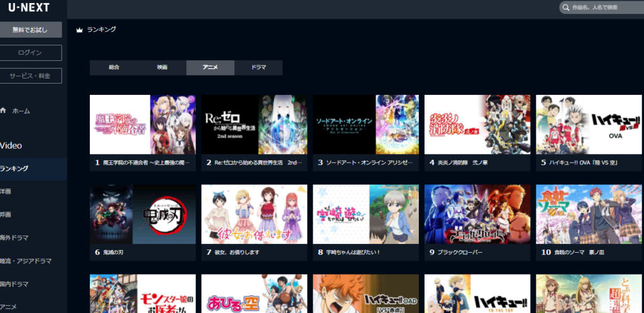Open ハイキュー!! OAD thumbnail
The height and width of the screenshot is (313, 644).
pyautogui.click(x=366, y=294)
